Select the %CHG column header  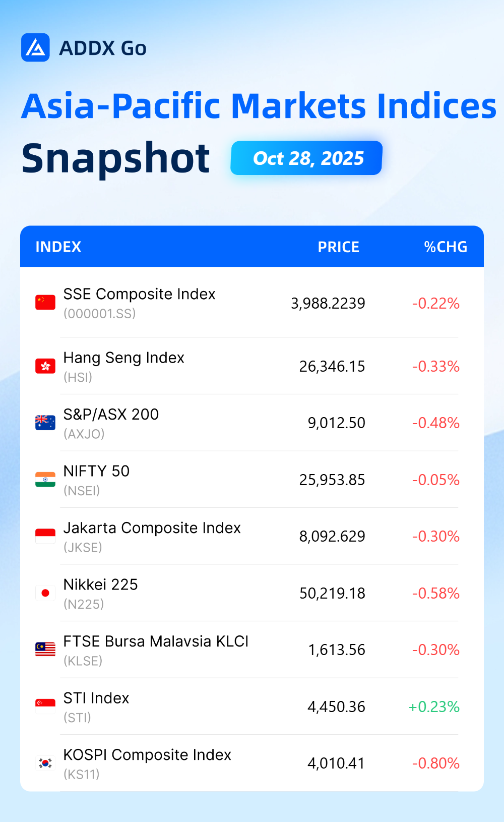[446, 247]
